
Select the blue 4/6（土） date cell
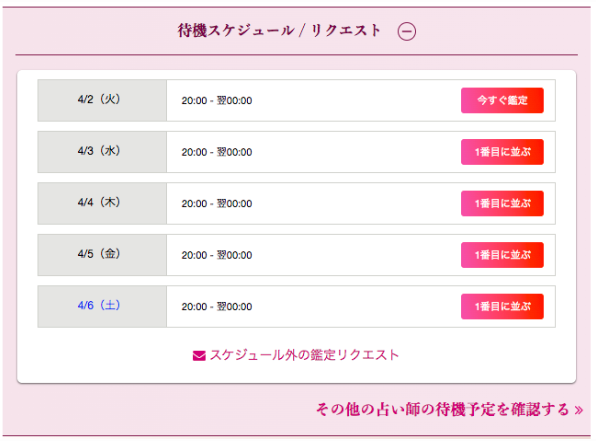click(102, 306)
